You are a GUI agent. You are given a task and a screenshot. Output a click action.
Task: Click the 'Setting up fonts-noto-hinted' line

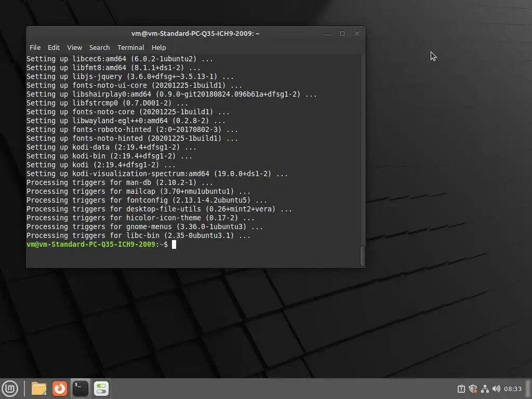coord(132,138)
